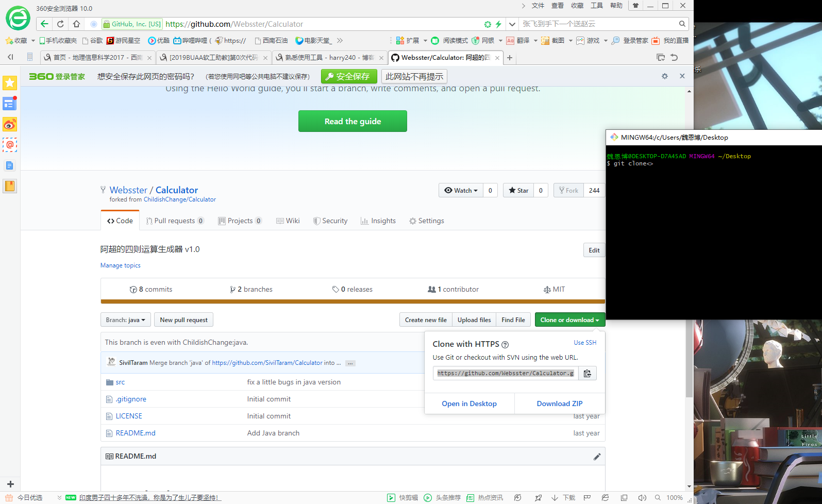Open the favorites star sidebar icon
Viewport: 822px width, 504px height.
click(x=10, y=83)
